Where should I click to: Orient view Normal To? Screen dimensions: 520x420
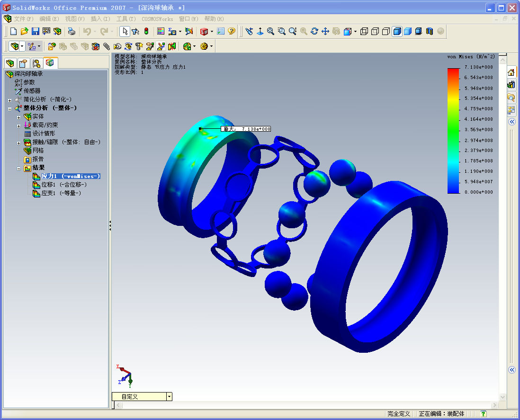point(260,32)
